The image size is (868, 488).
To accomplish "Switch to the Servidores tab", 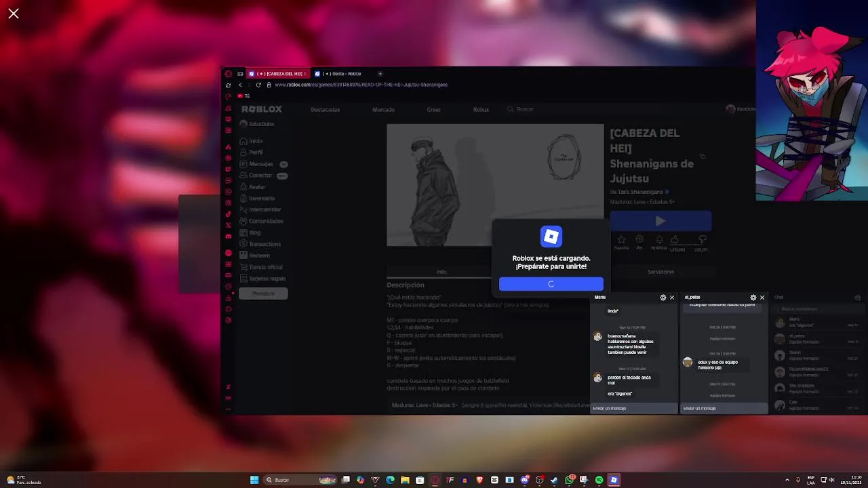I will click(660, 272).
